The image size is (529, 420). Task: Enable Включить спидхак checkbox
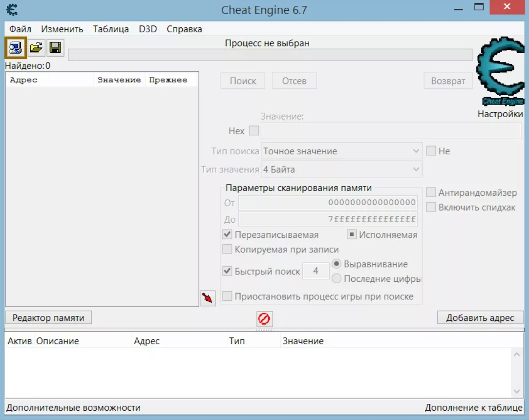[x=431, y=207]
